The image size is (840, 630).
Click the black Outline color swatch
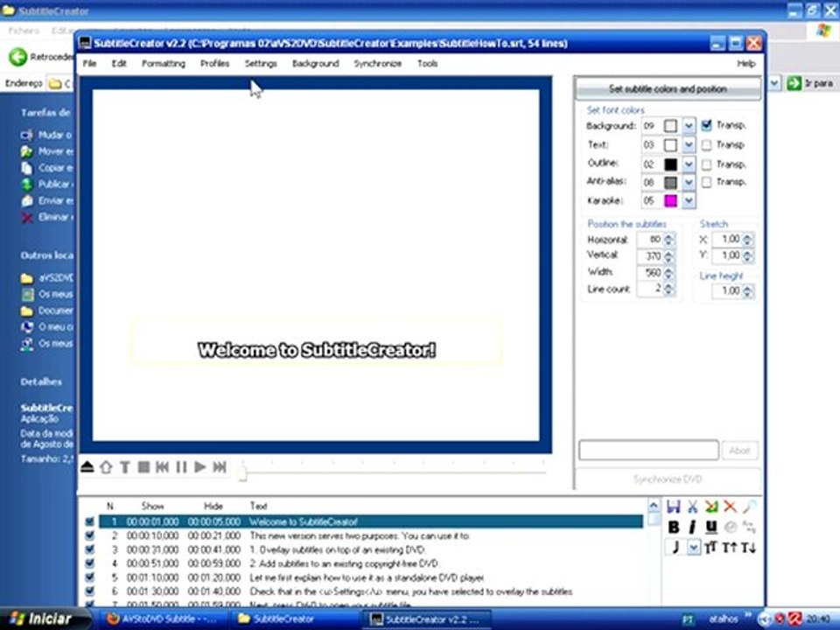point(671,164)
